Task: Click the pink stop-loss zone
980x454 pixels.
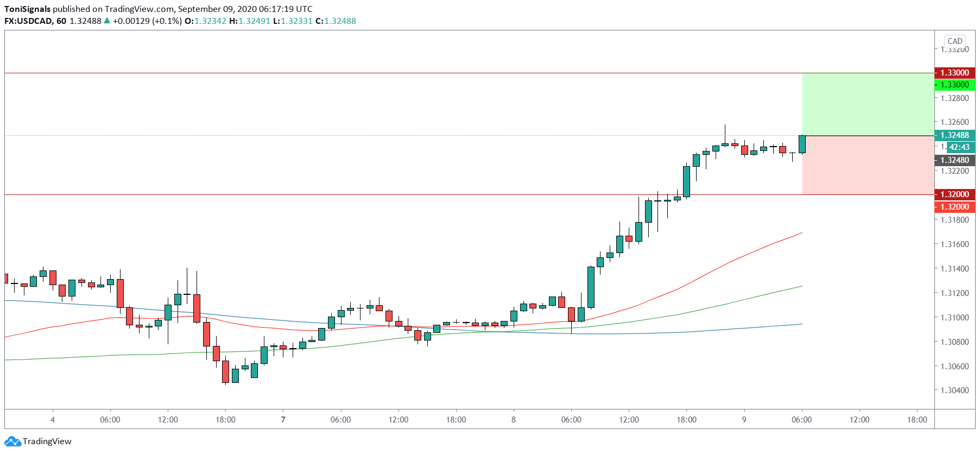Action: click(x=868, y=165)
